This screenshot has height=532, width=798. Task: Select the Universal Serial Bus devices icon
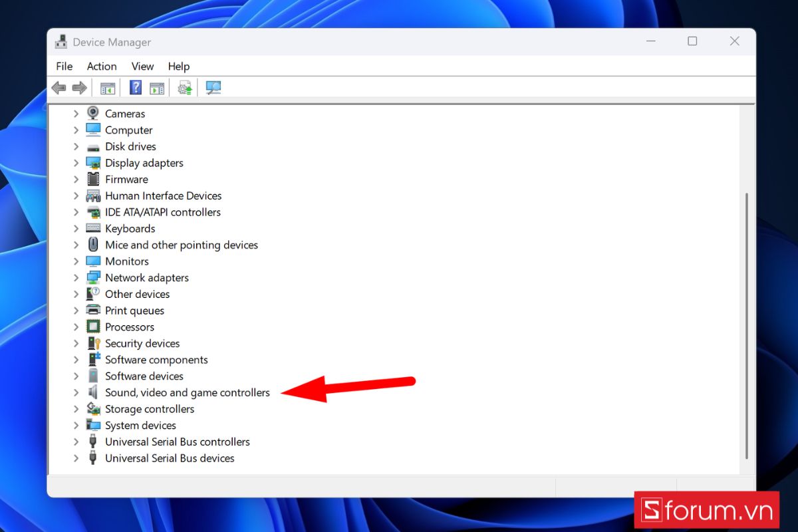click(93, 458)
